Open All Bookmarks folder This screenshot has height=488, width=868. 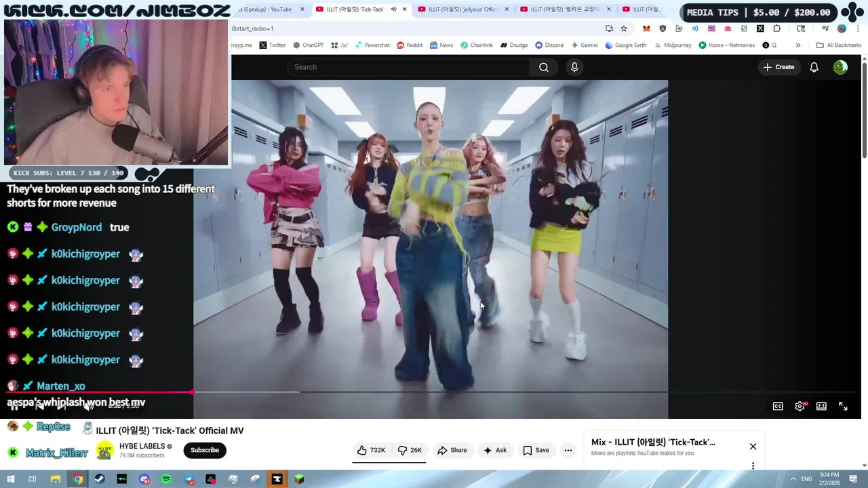coord(839,45)
